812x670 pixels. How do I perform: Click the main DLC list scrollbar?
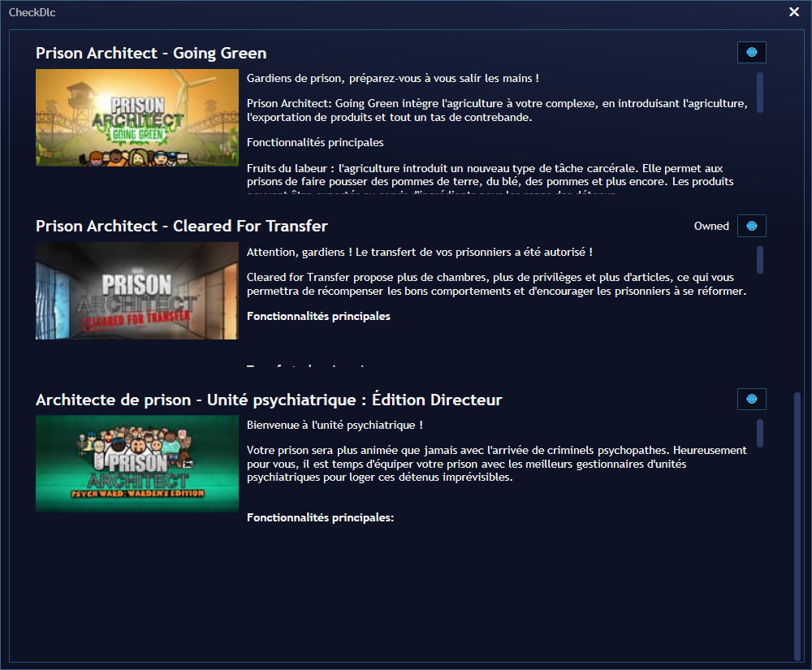pyautogui.click(x=797, y=526)
